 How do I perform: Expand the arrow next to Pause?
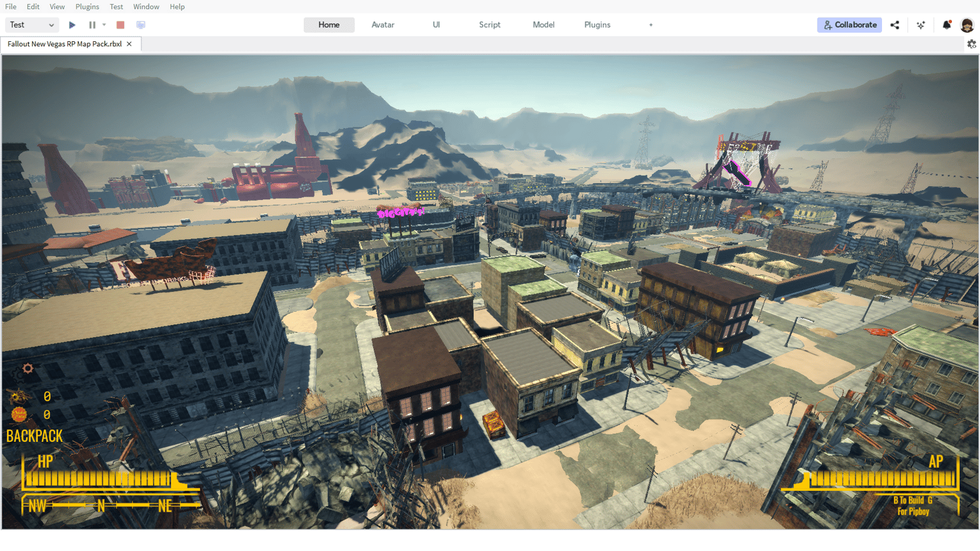tap(104, 25)
